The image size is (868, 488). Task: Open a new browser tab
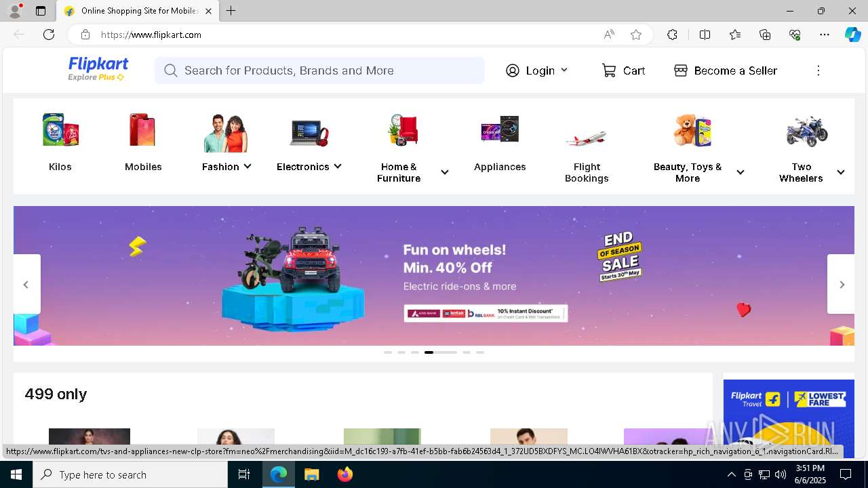pos(231,11)
